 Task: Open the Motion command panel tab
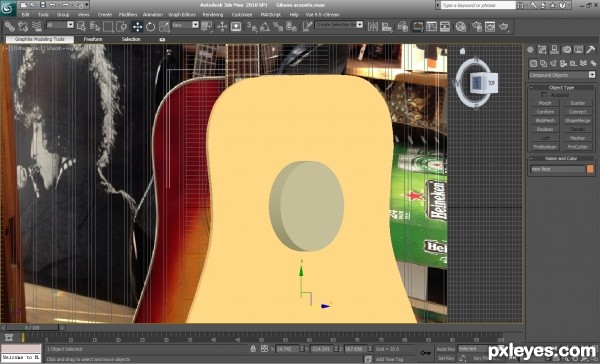pos(567,49)
